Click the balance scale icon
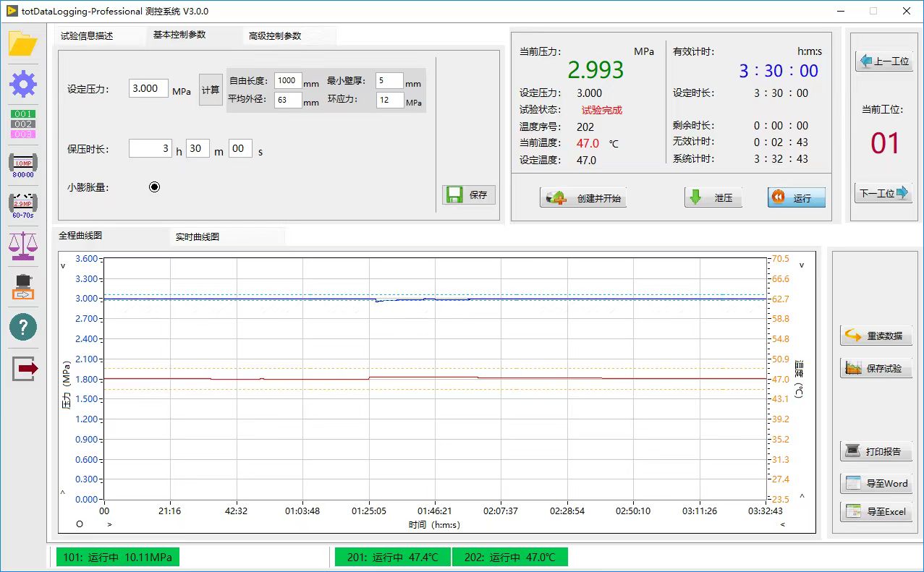This screenshot has width=924, height=572. pos(22,246)
